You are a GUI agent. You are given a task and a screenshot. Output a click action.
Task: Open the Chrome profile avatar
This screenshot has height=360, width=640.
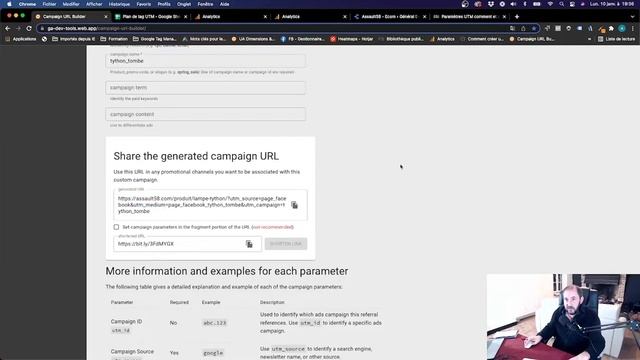(622, 29)
